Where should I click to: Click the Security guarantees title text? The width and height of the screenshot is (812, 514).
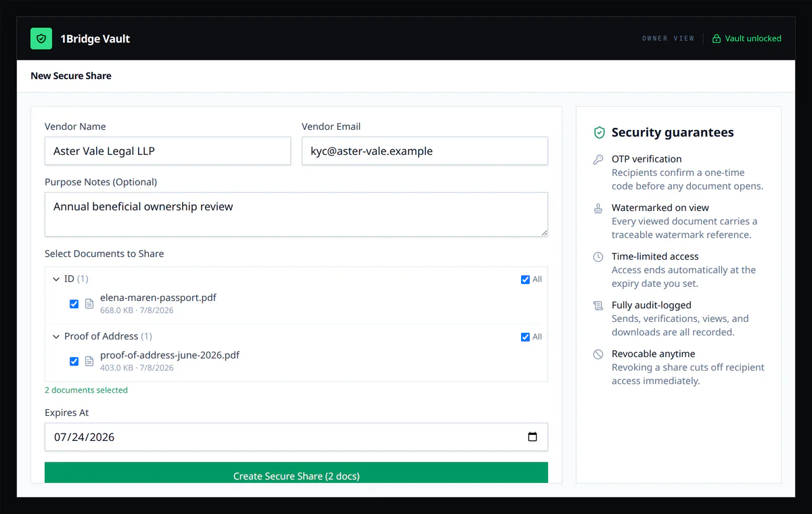click(673, 133)
